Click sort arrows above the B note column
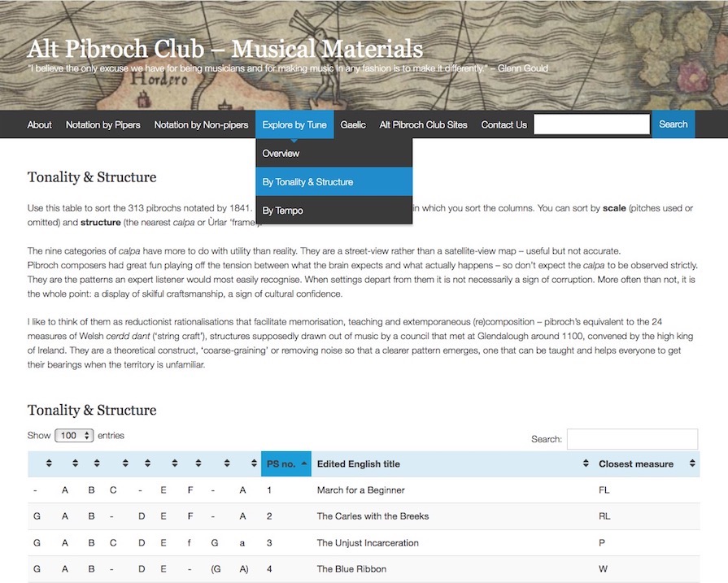The image size is (728, 583). click(97, 463)
